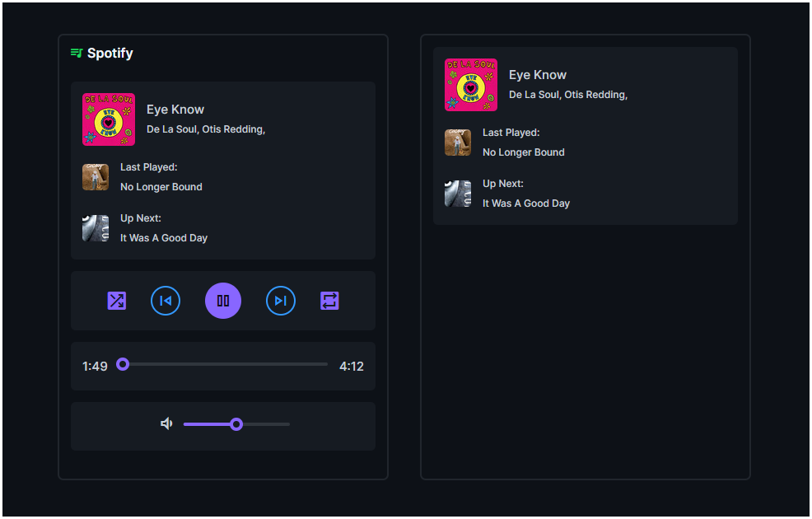The width and height of the screenshot is (812, 519).
Task: Click the Spotify logo icon
Action: pos(77,53)
